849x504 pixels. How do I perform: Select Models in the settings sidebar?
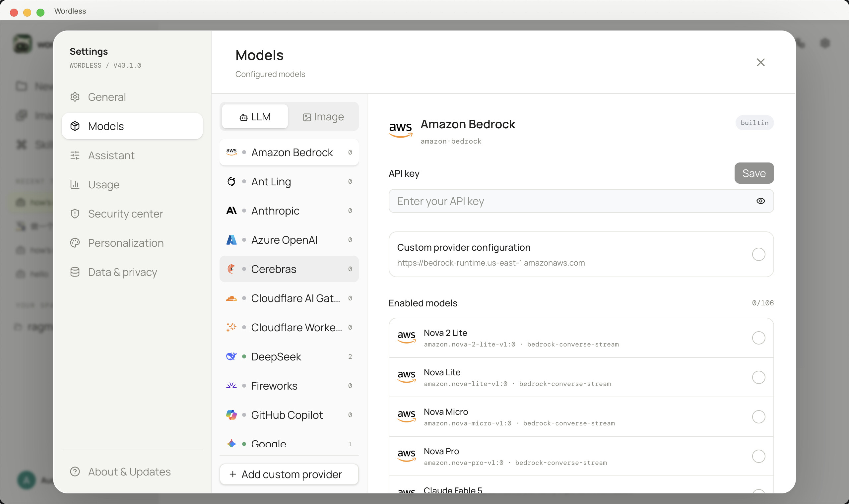click(132, 126)
